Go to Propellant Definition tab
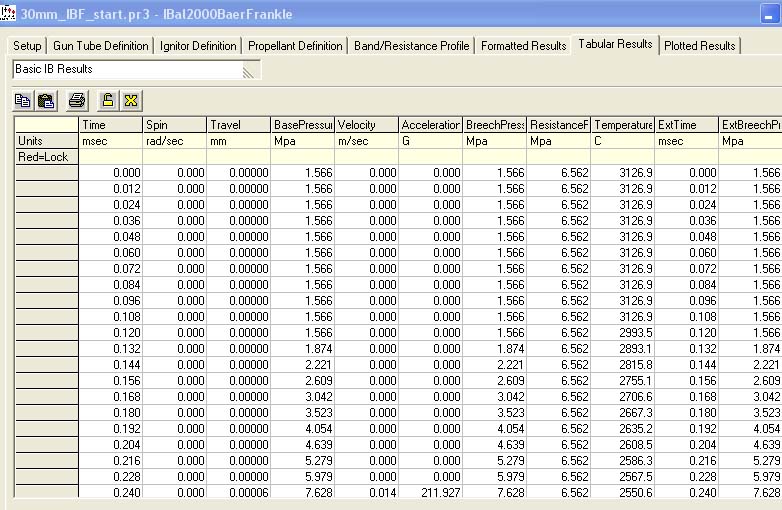Screen dimensions: 782x510 coord(295,46)
